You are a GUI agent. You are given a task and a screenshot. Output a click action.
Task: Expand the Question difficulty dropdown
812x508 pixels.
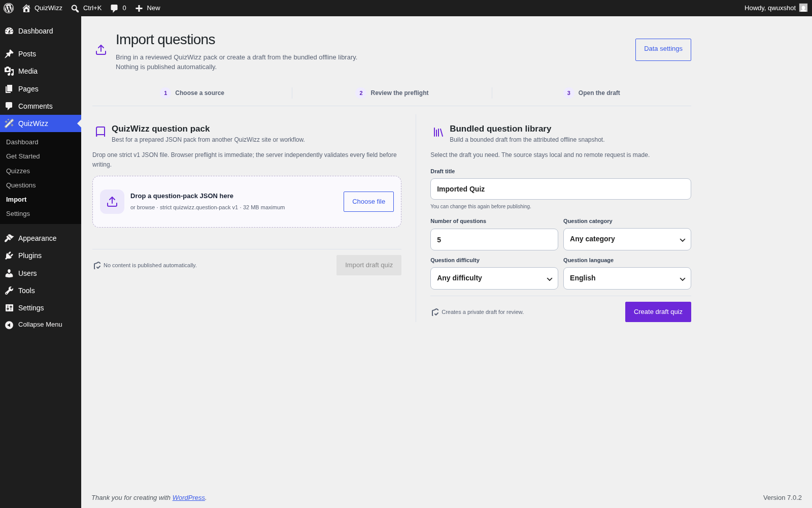point(494,278)
